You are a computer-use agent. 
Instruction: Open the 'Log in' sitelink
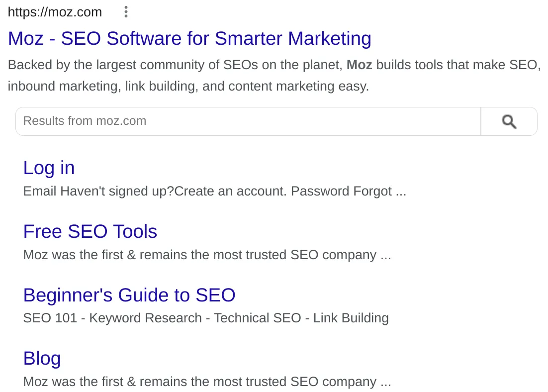[x=48, y=168]
